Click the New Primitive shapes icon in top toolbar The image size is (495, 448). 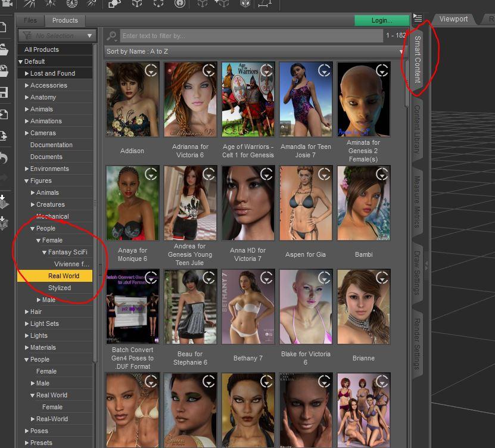pyautogui.click(x=114, y=4)
